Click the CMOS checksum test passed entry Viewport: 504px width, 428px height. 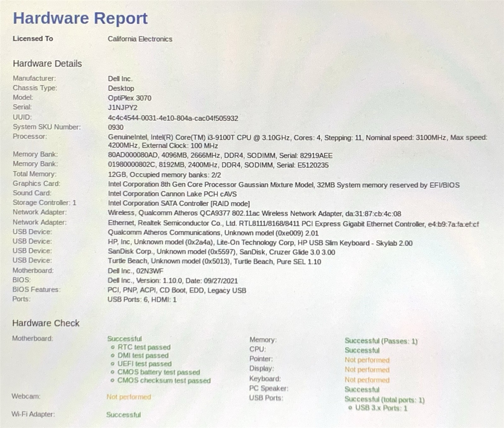(x=164, y=380)
